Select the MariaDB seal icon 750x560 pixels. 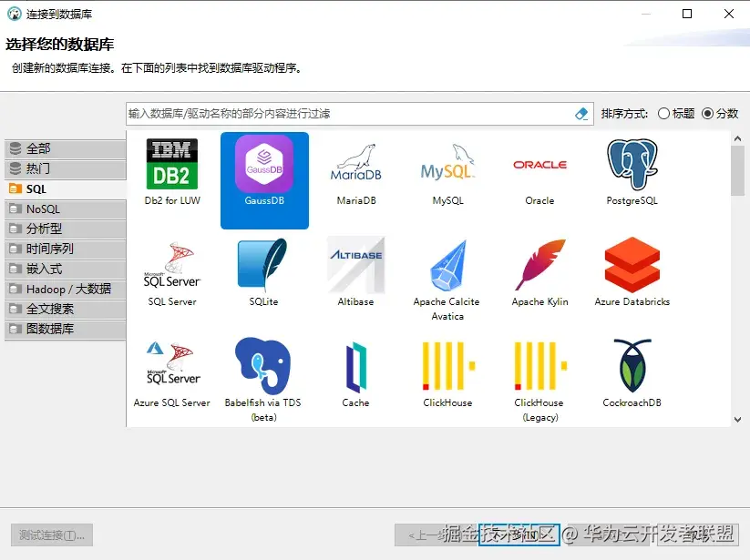(x=356, y=162)
